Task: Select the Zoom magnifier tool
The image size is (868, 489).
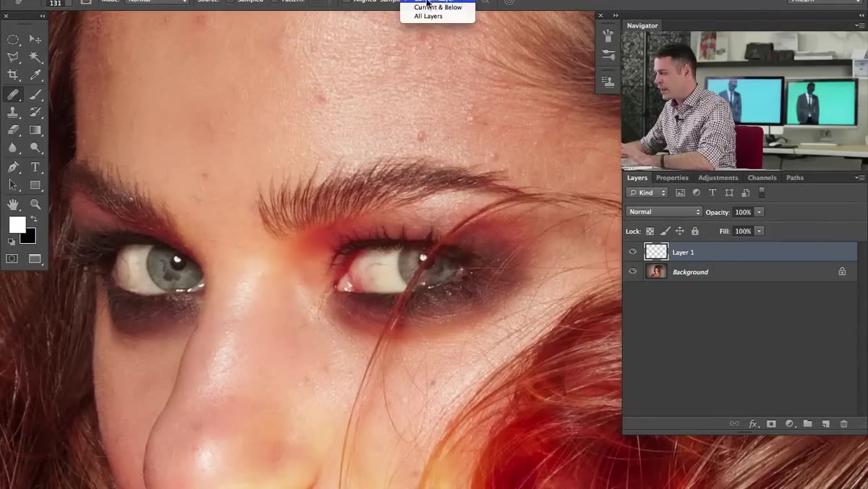Action: 35,205
